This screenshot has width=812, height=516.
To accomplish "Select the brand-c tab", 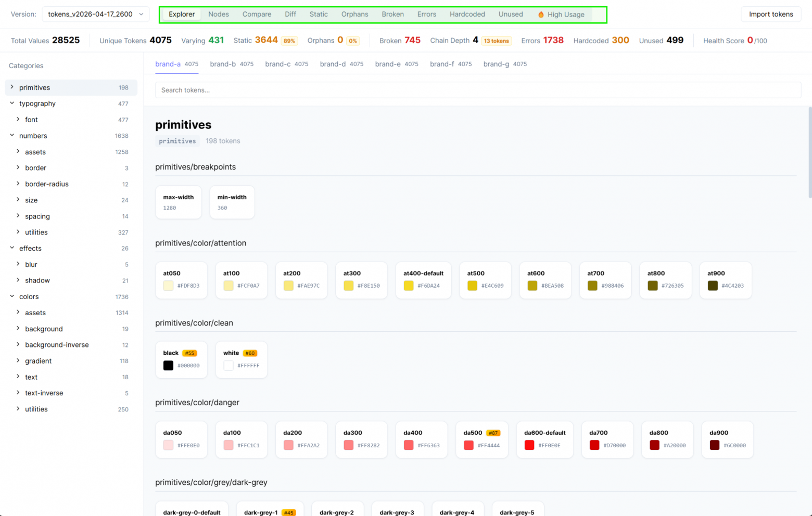I will (x=278, y=64).
